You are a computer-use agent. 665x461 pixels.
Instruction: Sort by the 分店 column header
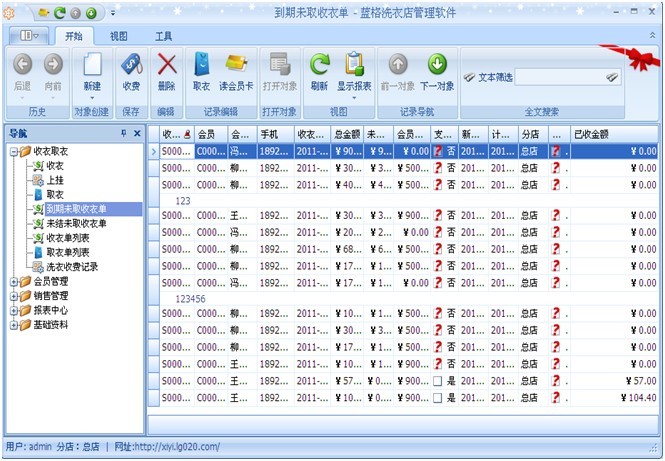point(533,134)
